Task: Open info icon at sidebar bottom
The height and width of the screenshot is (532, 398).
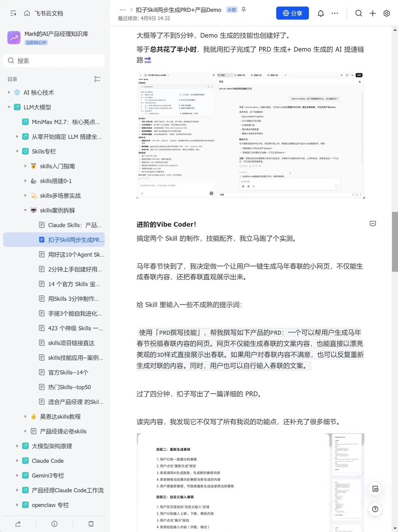Action: tap(55, 524)
